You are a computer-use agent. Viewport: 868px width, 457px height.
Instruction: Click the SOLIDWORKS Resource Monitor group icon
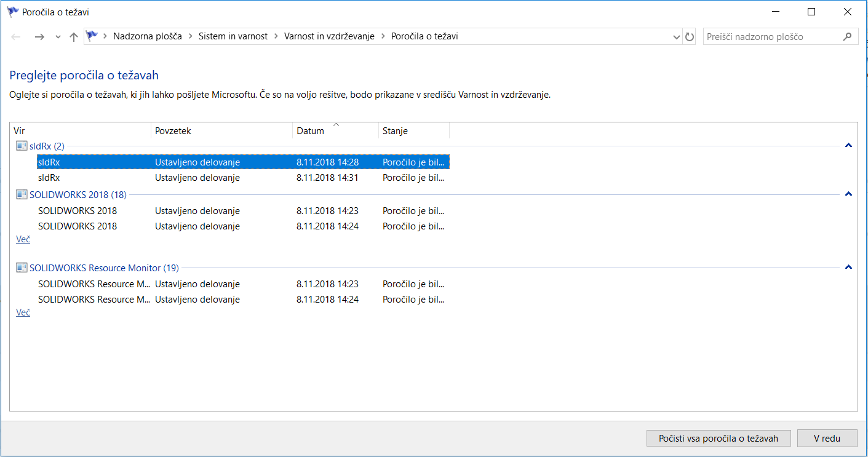pyautogui.click(x=22, y=268)
